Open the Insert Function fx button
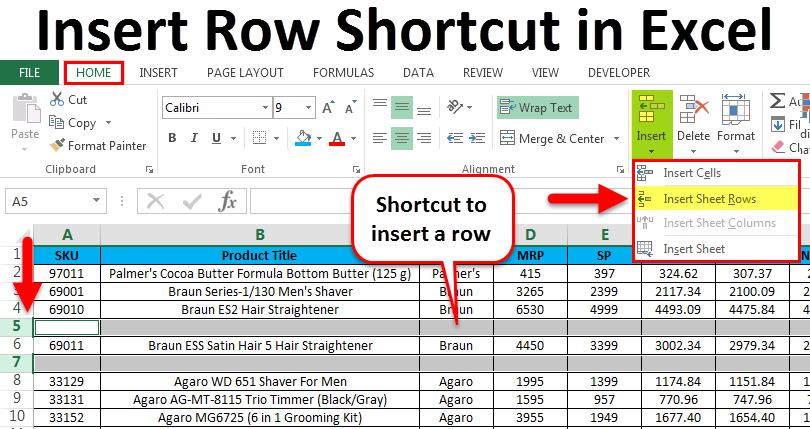This screenshot has width=810, height=429. (228, 201)
